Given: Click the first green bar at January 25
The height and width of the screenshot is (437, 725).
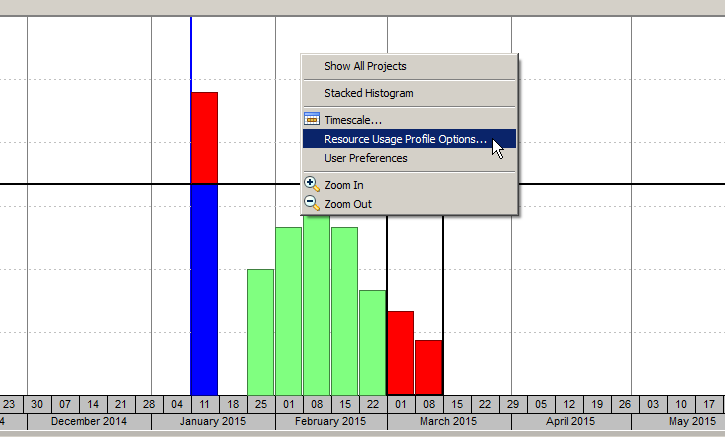Looking at the screenshot, I should click(260, 332).
